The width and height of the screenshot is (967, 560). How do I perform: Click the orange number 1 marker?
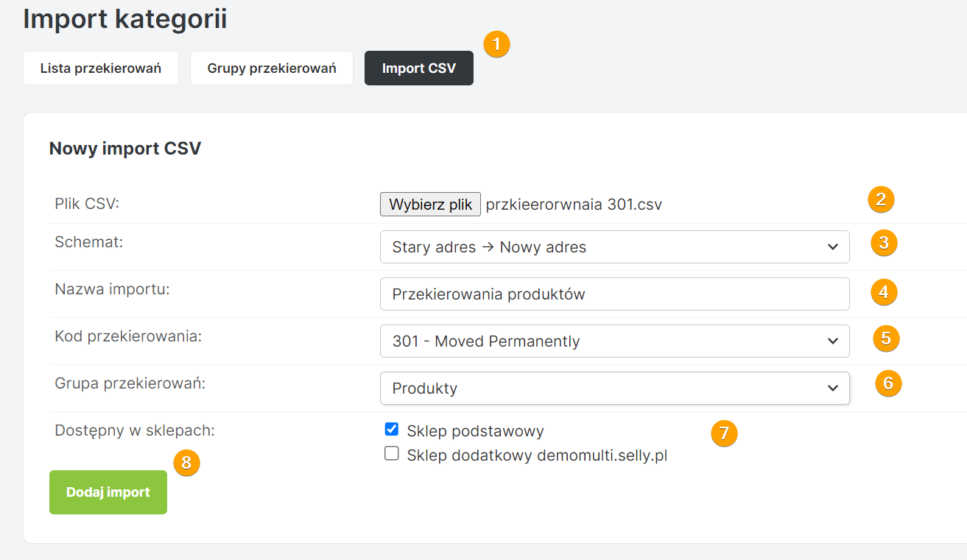pyautogui.click(x=496, y=45)
